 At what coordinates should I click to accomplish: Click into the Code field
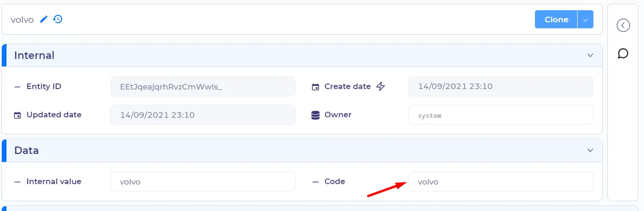501,182
